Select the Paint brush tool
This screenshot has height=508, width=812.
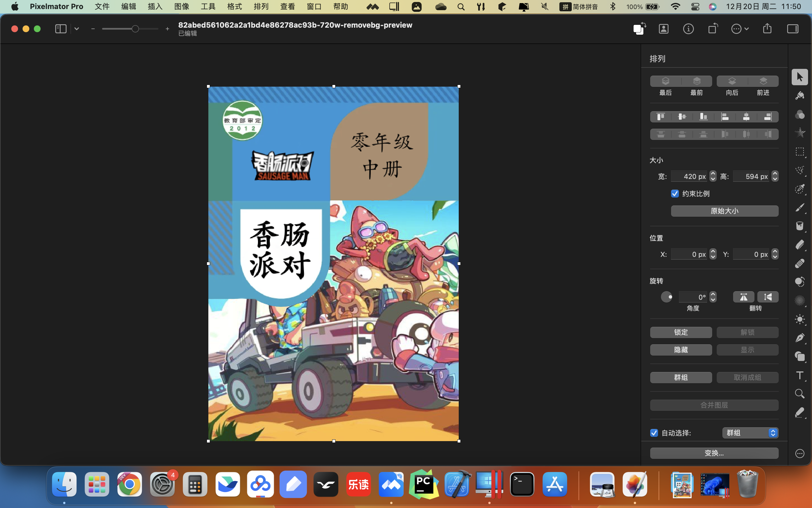800,208
